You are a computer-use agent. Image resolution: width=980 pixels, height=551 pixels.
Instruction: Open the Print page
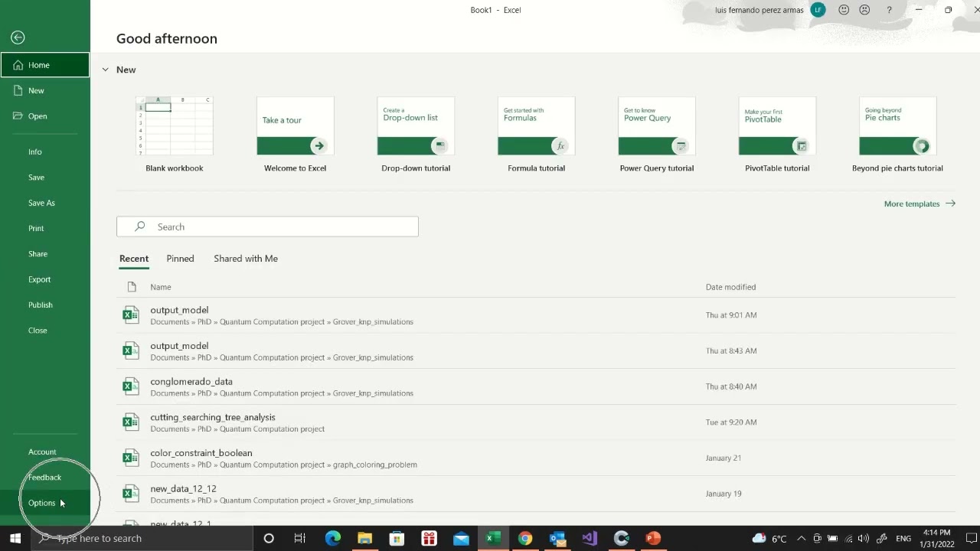point(45,228)
